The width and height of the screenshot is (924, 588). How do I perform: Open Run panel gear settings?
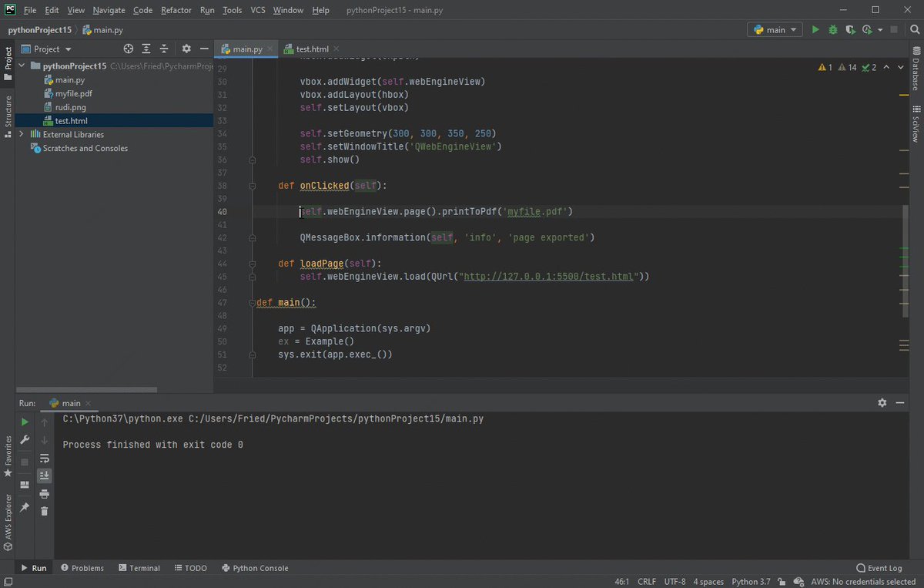(x=882, y=402)
